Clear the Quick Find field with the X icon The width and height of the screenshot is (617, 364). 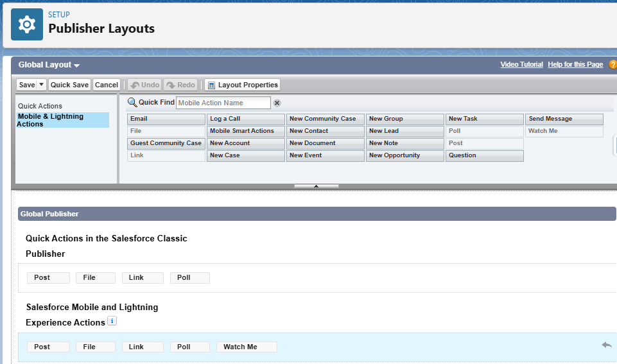coord(277,103)
